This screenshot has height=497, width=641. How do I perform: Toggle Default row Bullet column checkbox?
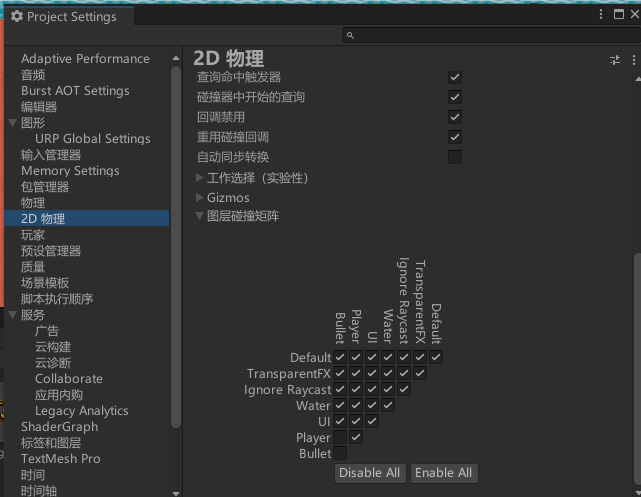pyautogui.click(x=340, y=357)
